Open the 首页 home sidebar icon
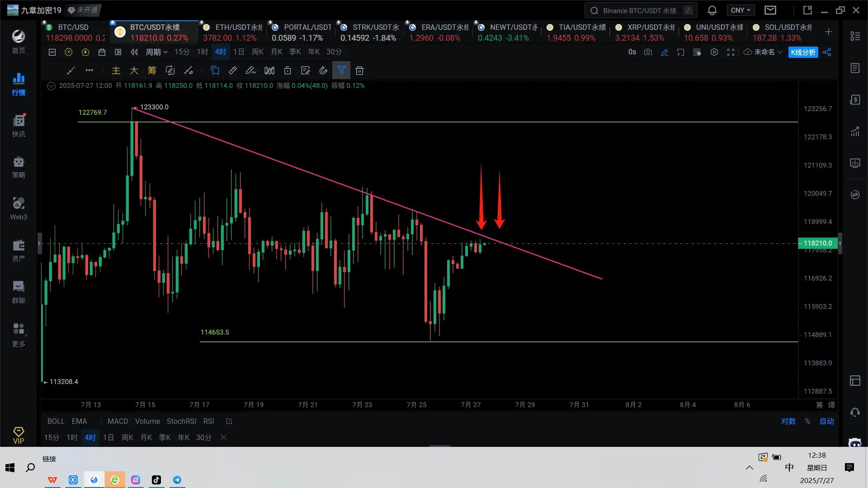 pyautogui.click(x=19, y=41)
